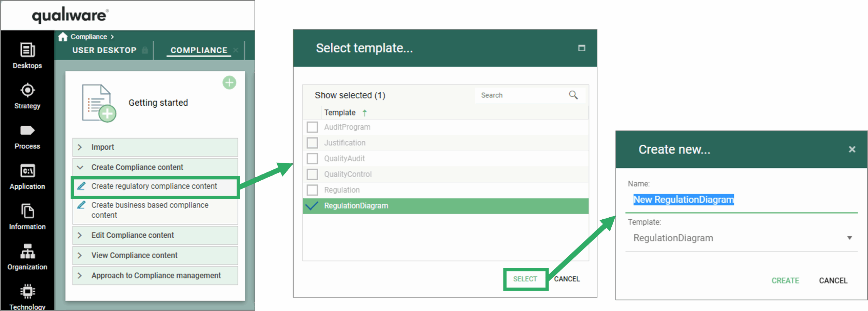Click the Name input field
Viewport: 868px width, 311px height.
(x=741, y=200)
